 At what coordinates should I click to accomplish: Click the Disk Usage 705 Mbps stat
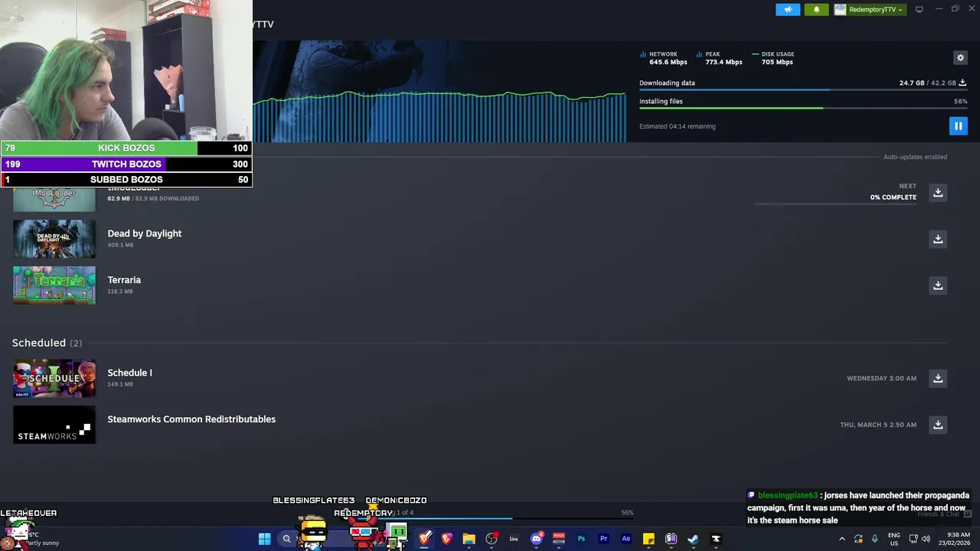(x=774, y=58)
